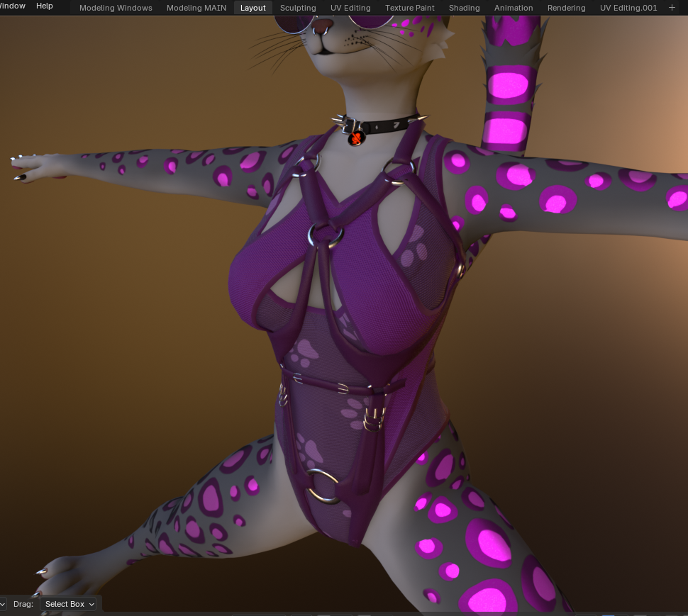Select the large metal ring on chest harness
Screen dimensions: 688x616
point(326,236)
